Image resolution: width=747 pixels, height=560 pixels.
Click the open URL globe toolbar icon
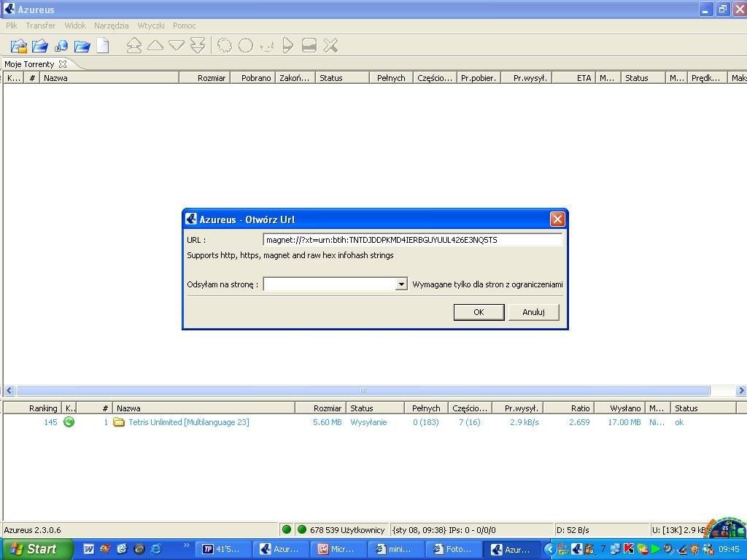click(x=61, y=46)
